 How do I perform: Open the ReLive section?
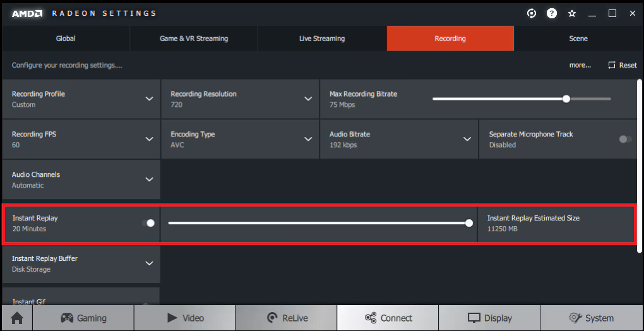pyautogui.click(x=286, y=318)
